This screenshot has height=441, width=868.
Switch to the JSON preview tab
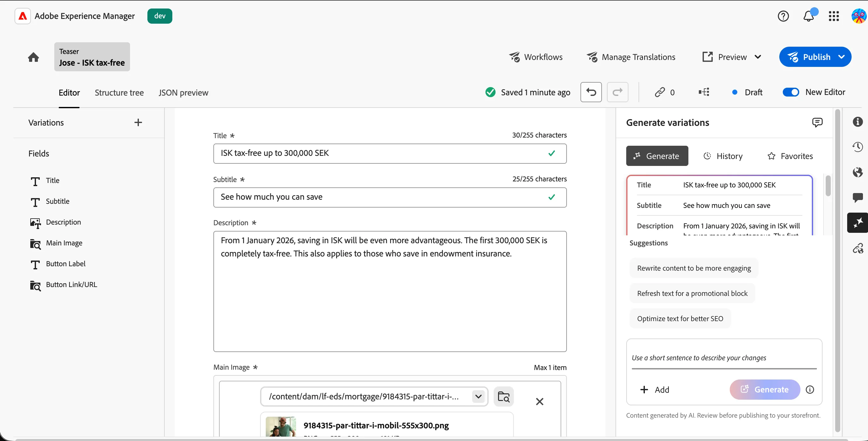[183, 92]
